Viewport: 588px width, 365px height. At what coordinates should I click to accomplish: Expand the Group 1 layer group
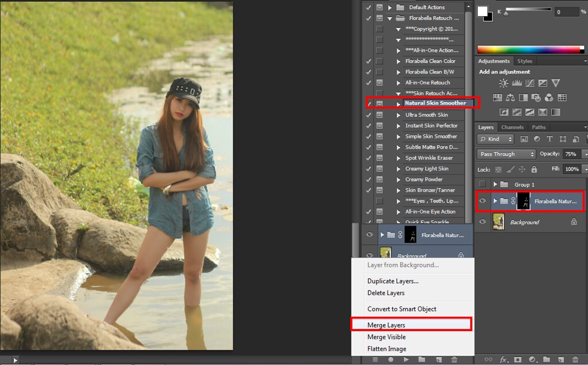click(495, 184)
